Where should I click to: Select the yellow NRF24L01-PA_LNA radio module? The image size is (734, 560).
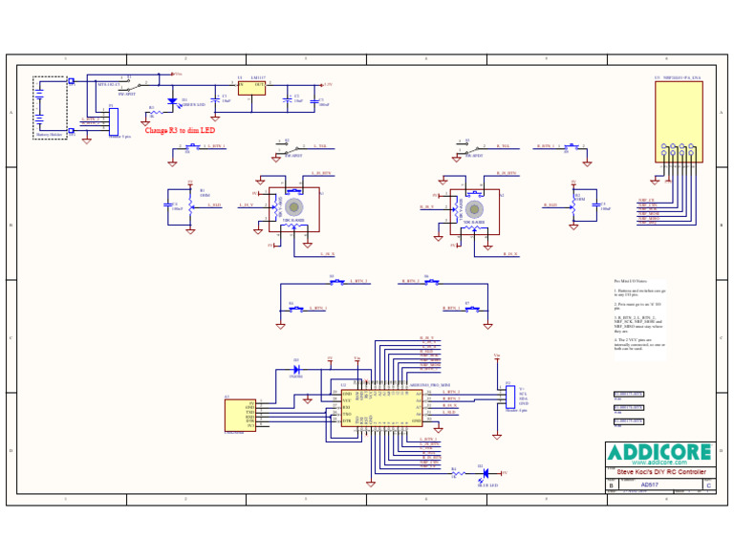pos(679,121)
